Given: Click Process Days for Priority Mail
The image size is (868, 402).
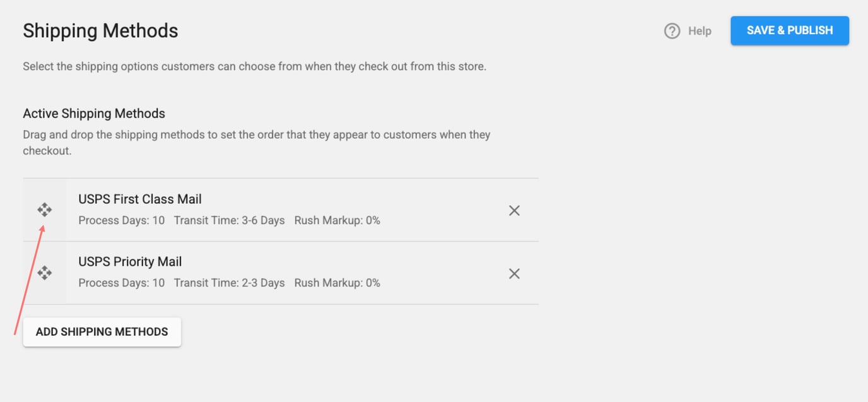Looking at the screenshot, I should (x=122, y=283).
